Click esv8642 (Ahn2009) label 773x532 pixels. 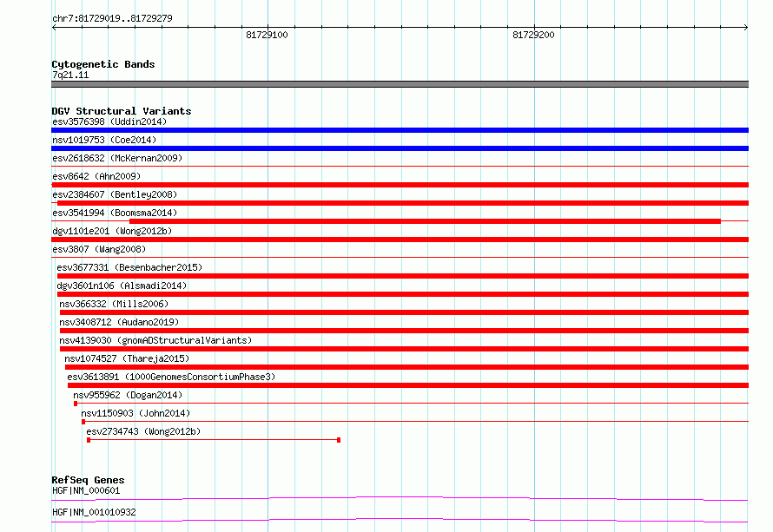click(96, 176)
